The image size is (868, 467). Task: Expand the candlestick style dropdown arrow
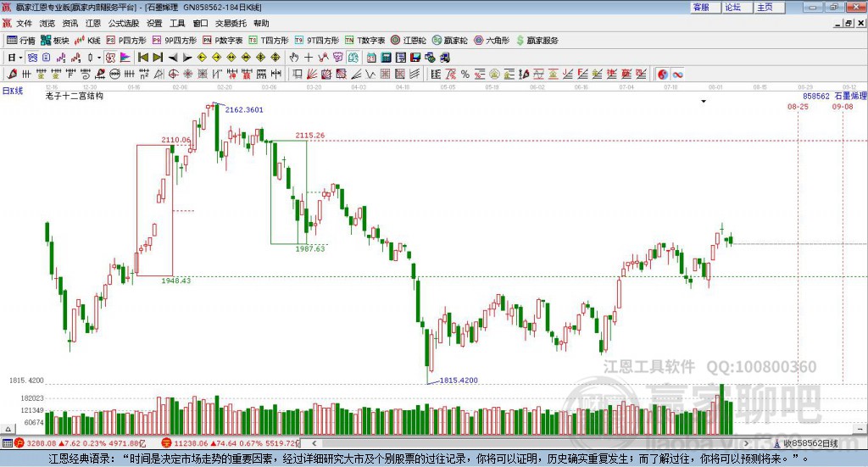99,58
